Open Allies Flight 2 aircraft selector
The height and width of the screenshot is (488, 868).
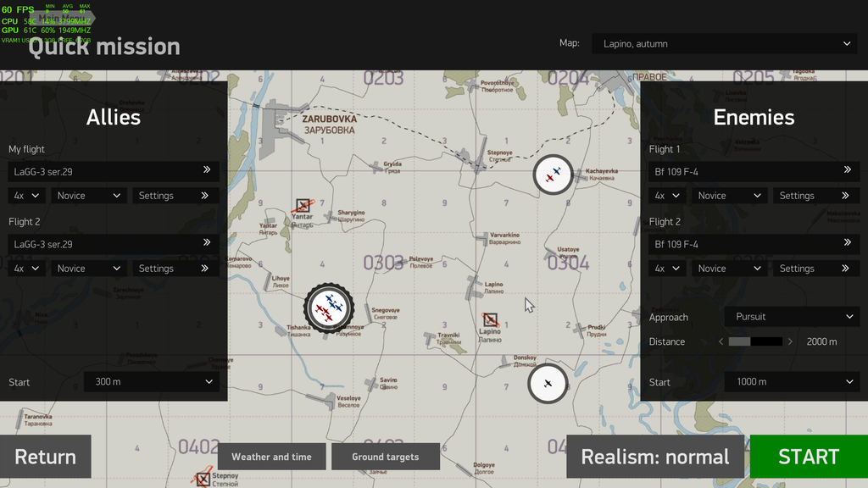click(x=114, y=244)
